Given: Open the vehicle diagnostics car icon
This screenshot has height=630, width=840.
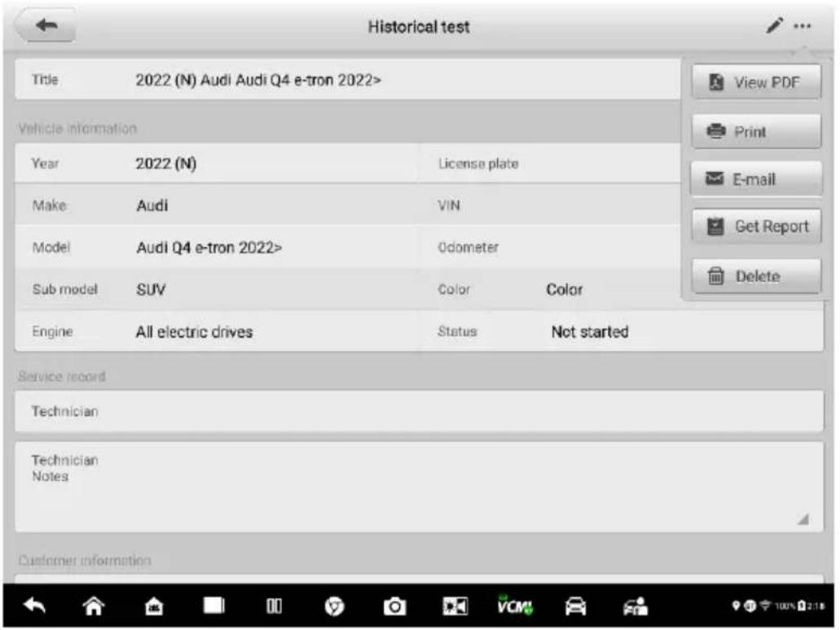Looking at the screenshot, I should tap(575, 607).
